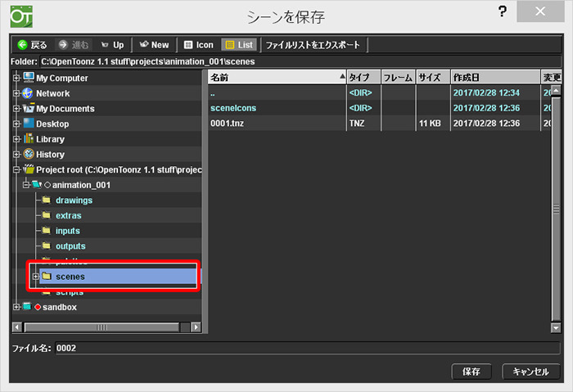Switch to List view mode
573x392 pixels.
pos(239,45)
